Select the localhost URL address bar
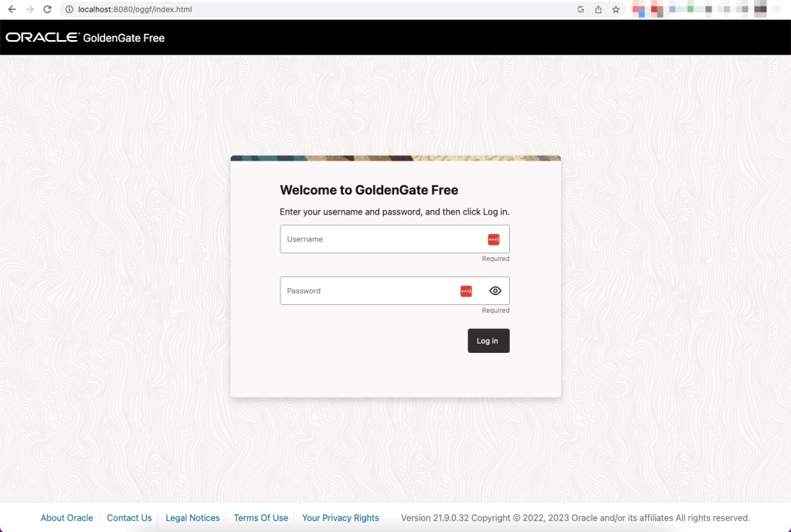 [309, 9]
